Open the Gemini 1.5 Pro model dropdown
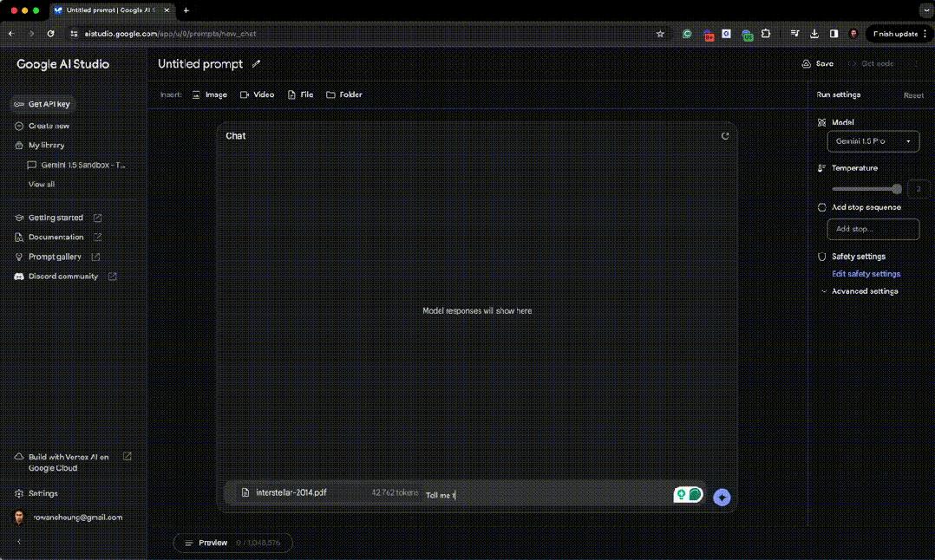This screenshot has height=560, width=935. [x=873, y=142]
